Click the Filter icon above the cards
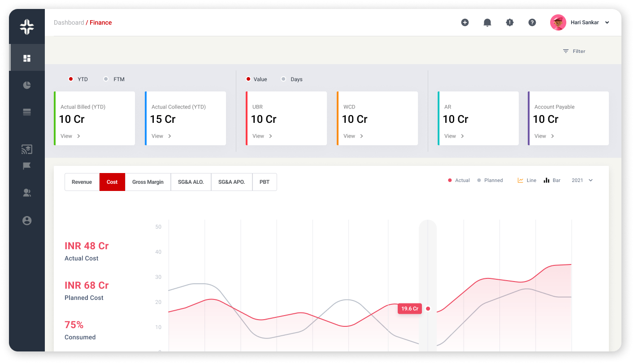This screenshot has width=634, height=364. 566,51
